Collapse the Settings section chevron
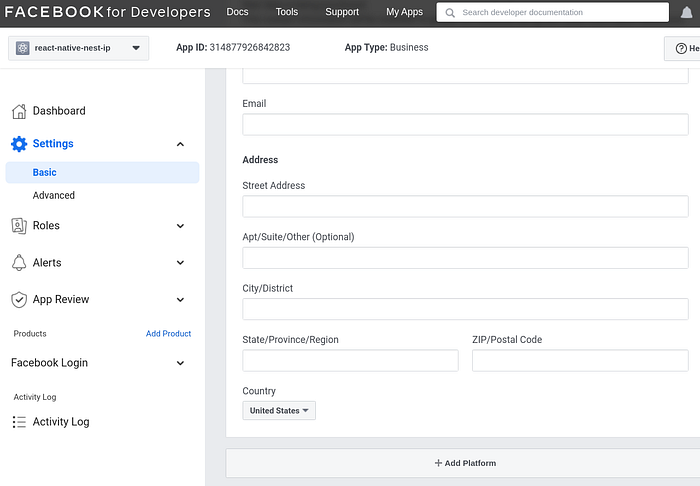This screenshot has height=486, width=700. pyautogui.click(x=180, y=144)
